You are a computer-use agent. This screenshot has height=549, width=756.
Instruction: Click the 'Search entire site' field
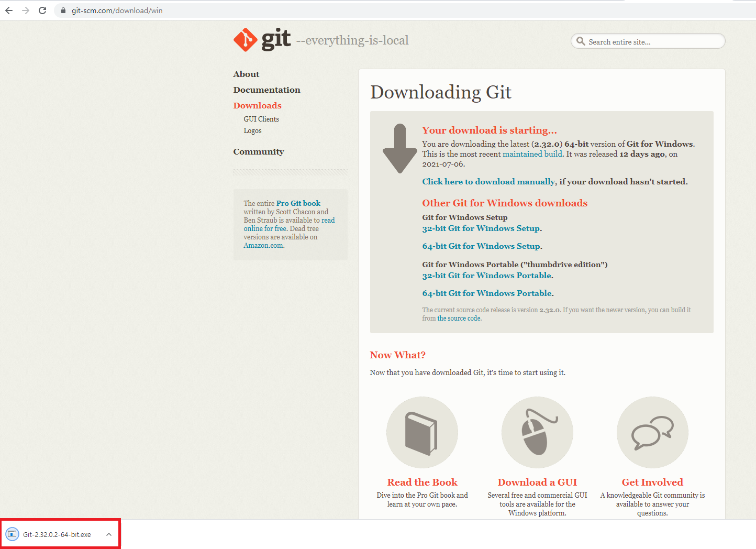pyautogui.click(x=648, y=41)
